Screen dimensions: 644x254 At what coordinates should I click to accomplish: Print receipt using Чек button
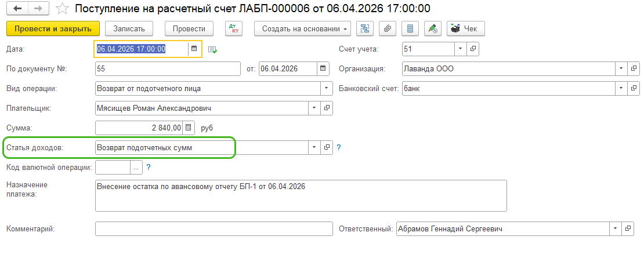pos(465,28)
